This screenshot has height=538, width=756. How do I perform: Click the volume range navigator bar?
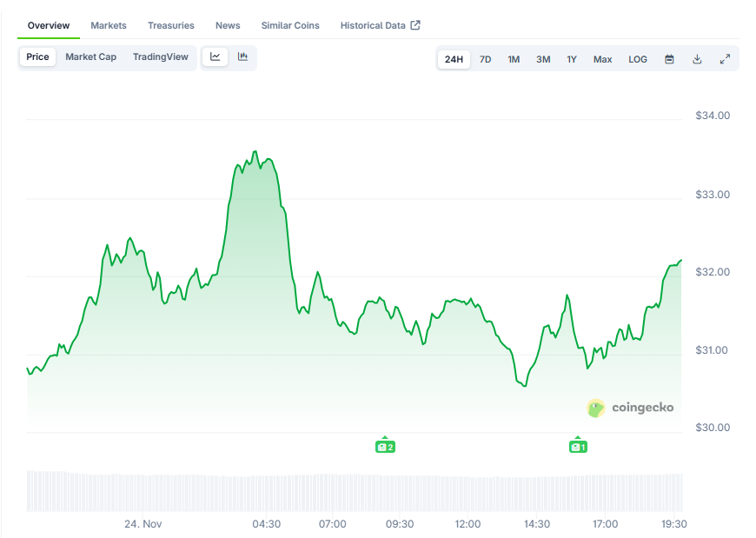point(355,492)
